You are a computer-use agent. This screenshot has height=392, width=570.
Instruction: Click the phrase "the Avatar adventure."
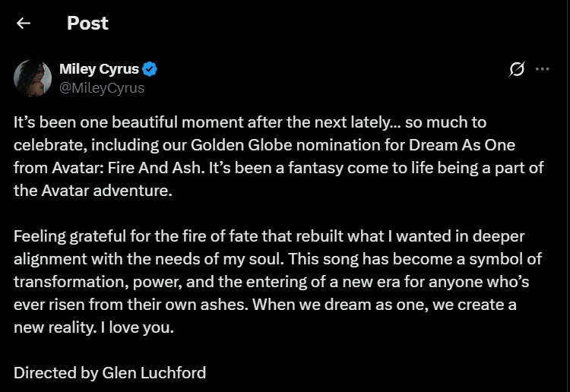tap(93, 190)
